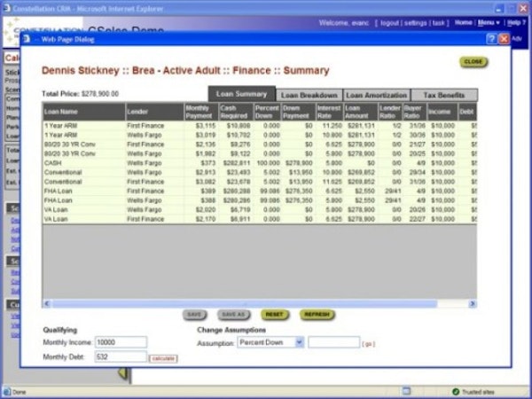Click the Cash Required column header
Screen dimensions: 532x399
236,112
